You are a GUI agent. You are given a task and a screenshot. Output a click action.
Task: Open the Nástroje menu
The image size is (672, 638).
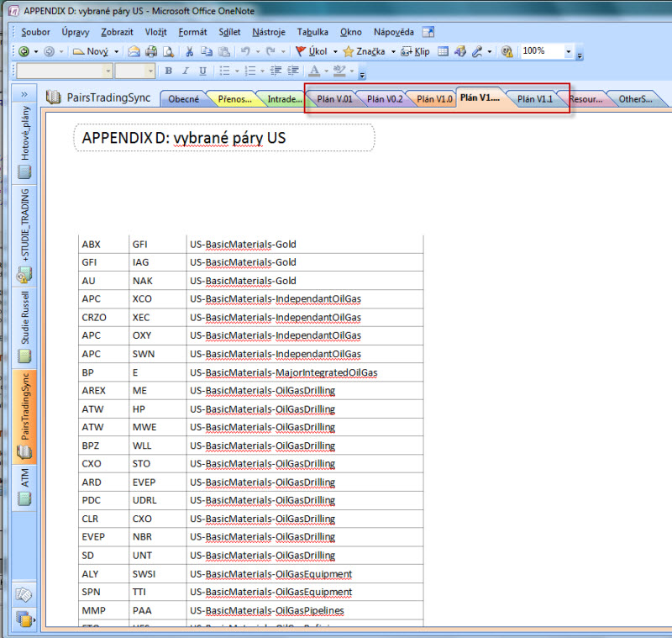click(x=268, y=32)
